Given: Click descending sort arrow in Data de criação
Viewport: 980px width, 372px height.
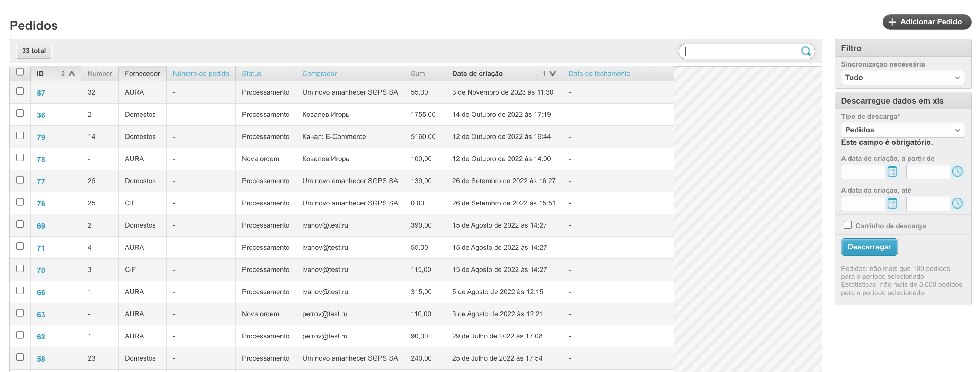Looking at the screenshot, I should (x=552, y=74).
